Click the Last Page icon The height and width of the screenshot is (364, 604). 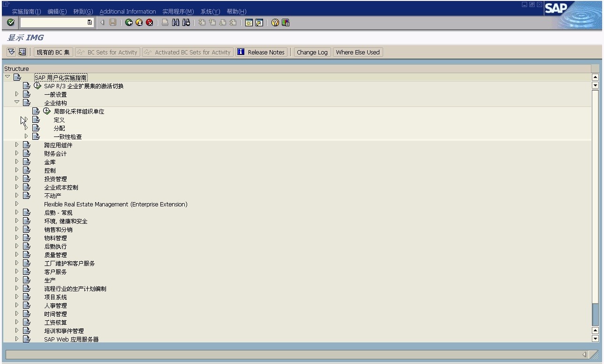click(x=233, y=23)
